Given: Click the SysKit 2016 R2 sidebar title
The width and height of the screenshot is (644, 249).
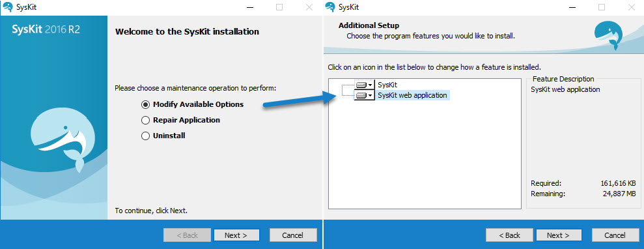Looking at the screenshot, I should click(46, 29).
